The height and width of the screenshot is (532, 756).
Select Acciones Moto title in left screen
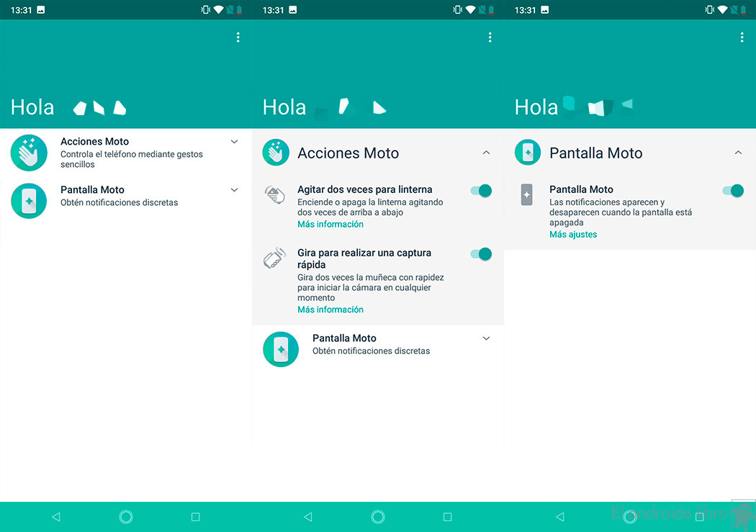coord(94,141)
